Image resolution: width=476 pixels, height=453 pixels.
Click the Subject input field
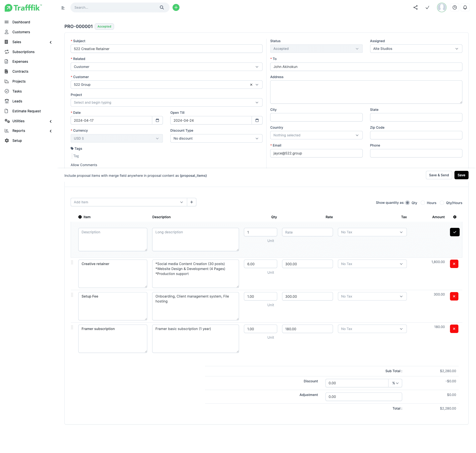166,49
